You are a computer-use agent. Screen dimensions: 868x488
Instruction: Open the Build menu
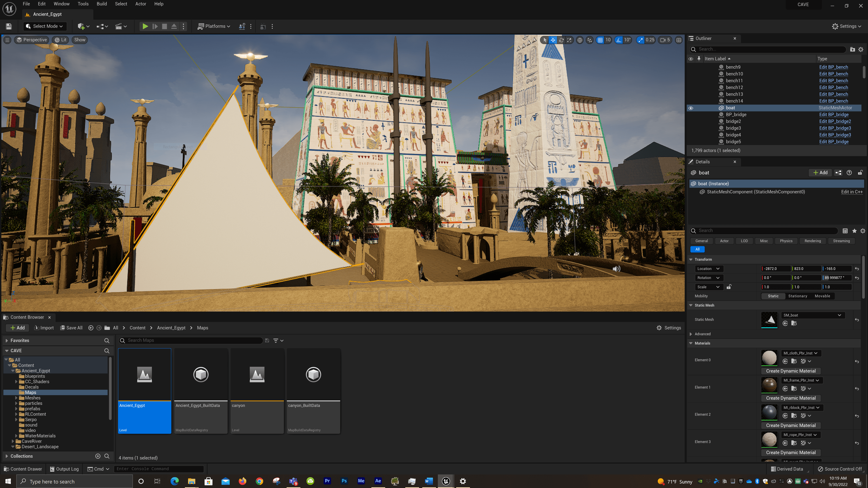pyautogui.click(x=101, y=4)
